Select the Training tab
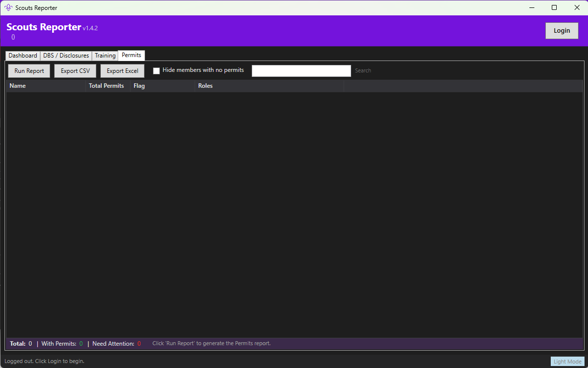This screenshot has width=588, height=368. (x=105, y=55)
